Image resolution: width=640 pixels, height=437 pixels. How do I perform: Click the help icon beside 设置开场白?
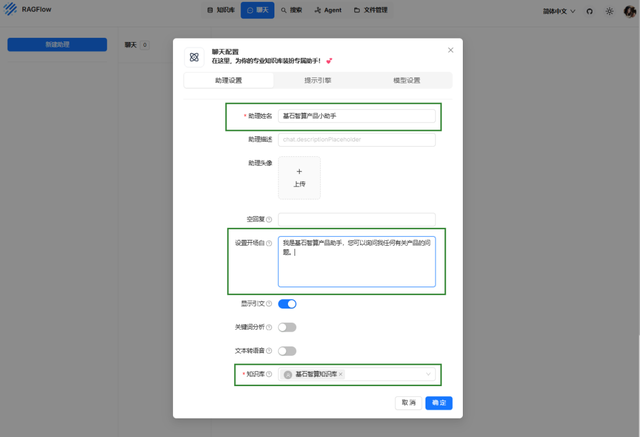point(269,243)
